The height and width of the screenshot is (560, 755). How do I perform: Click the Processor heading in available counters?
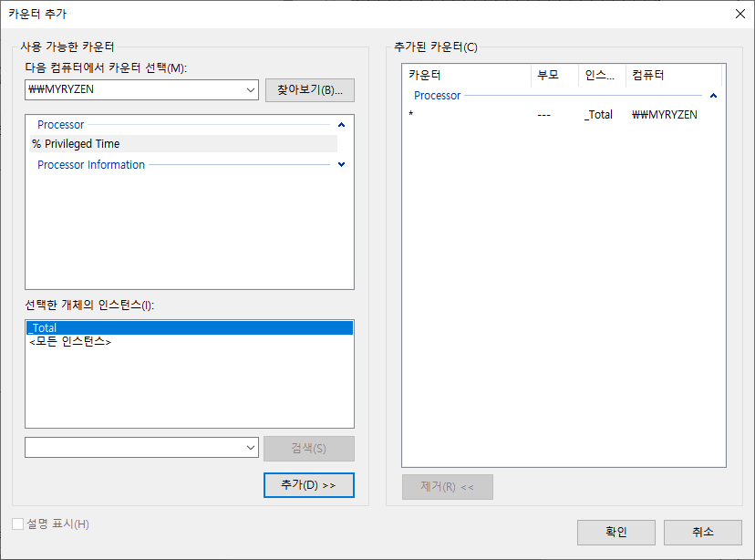tap(61, 125)
